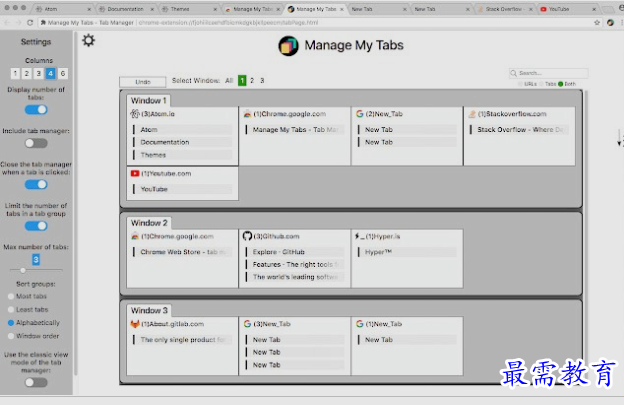Click the Hyper.is group icon

point(360,236)
